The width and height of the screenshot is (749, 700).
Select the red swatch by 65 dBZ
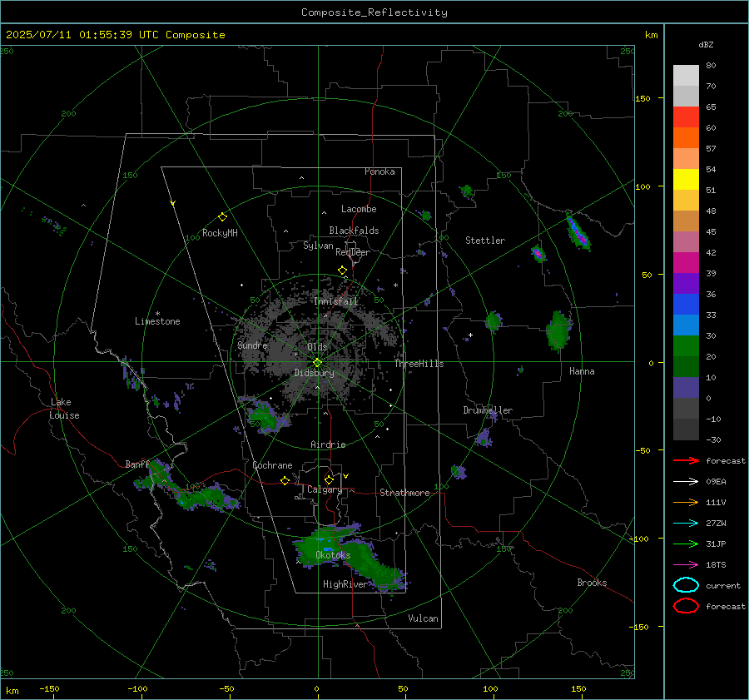point(686,117)
